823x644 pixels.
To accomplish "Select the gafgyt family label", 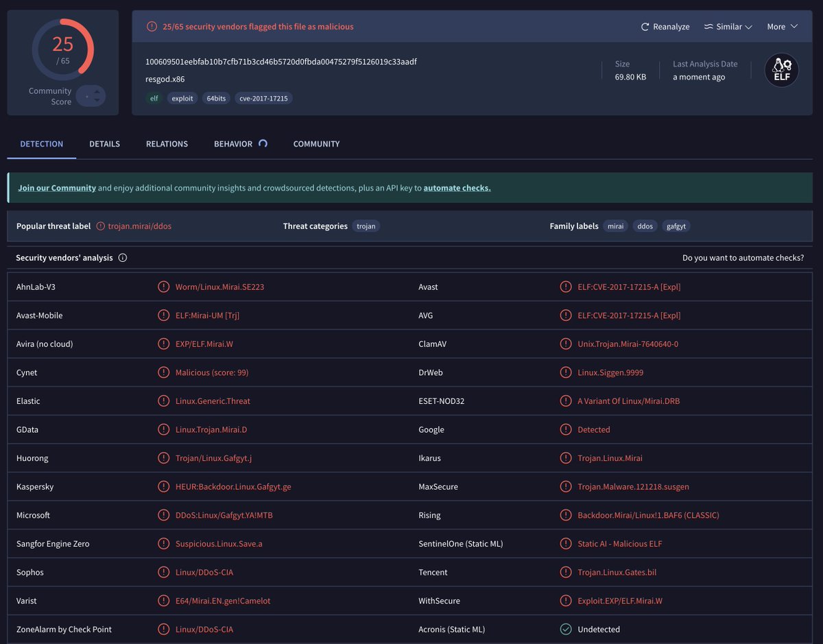I will click(676, 226).
